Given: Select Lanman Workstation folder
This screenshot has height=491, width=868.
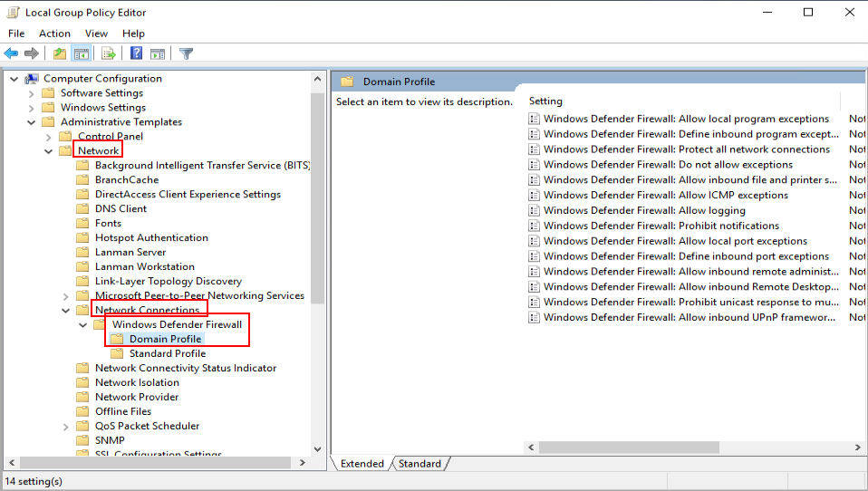Looking at the screenshot, I should (144, 266).
